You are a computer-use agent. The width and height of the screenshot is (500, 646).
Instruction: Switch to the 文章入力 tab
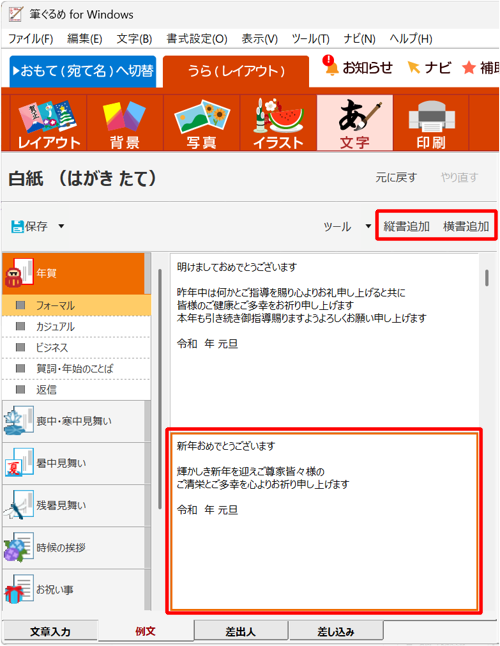pos(50,631)
